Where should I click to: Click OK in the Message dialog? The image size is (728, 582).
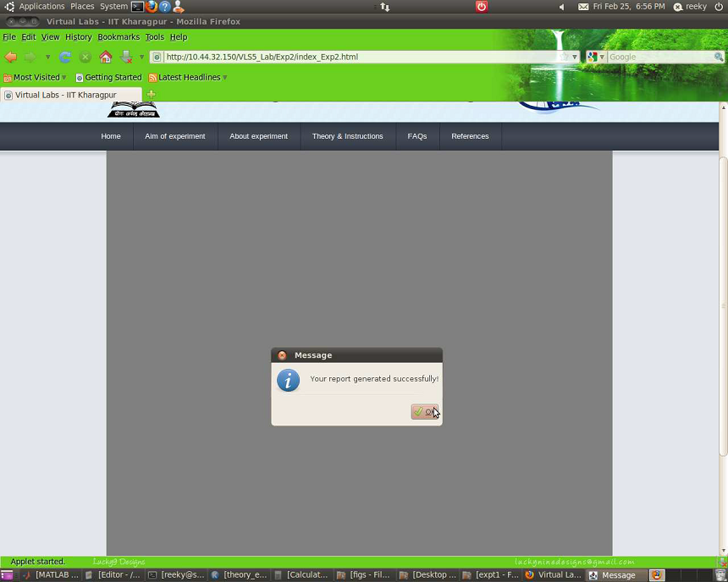coord(425,412)
